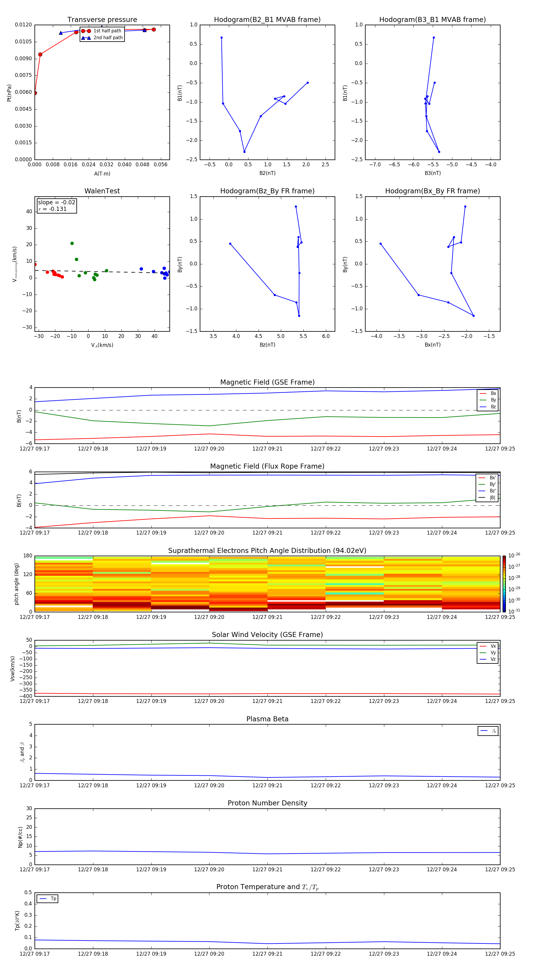Click the "Vsw(km/s)" y-axis label
This screenshot has height=980, width=535.
click(x=12, y=668)
